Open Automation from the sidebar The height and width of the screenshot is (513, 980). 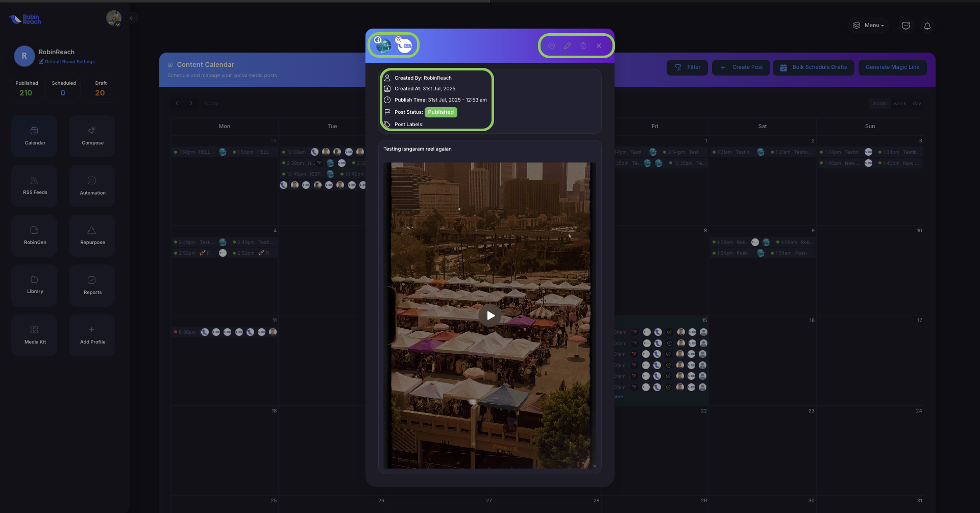pyautogui.click(x=92, y=186)
